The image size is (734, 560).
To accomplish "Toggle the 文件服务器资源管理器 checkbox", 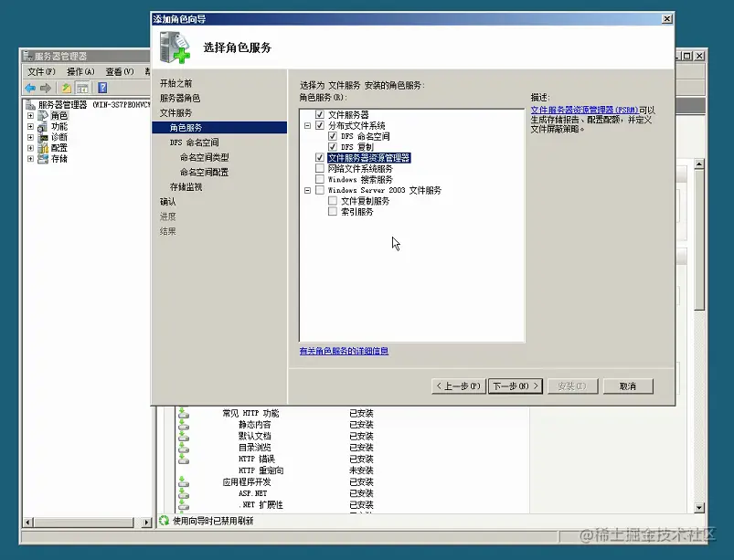I will (x=320, y=158).
